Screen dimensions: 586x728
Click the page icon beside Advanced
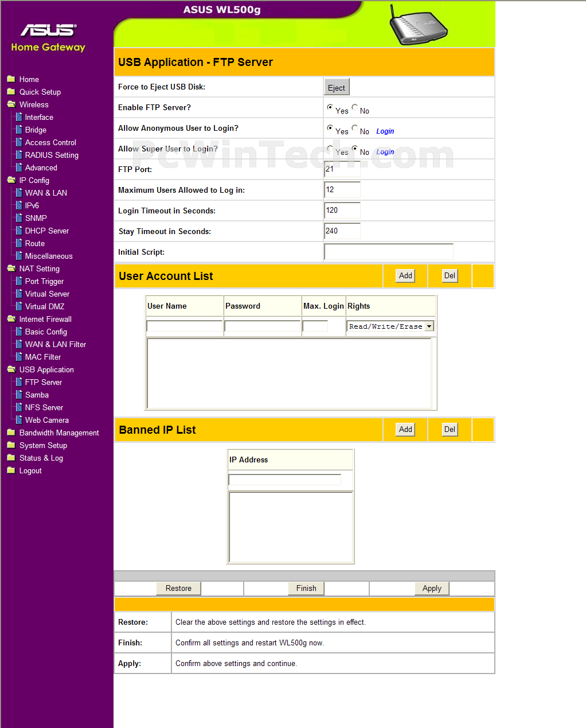(x=19, y=168)
